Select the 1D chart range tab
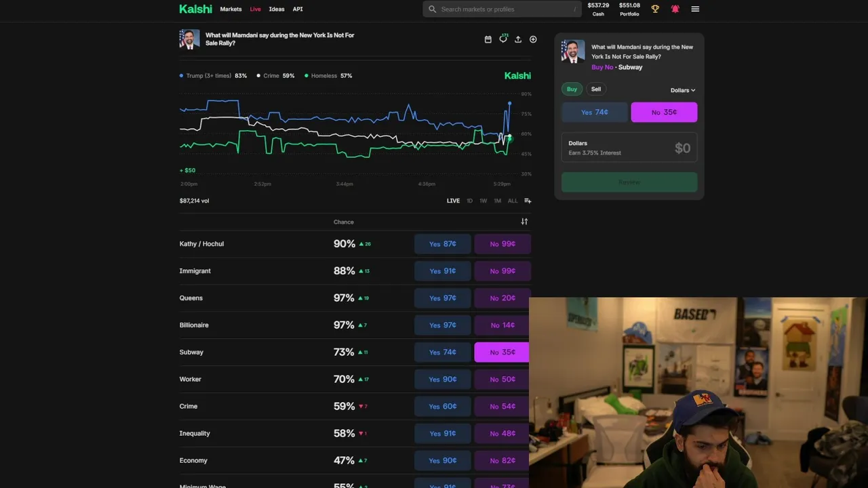The width and height of the screenshot is (868, 488). point(469,201)
